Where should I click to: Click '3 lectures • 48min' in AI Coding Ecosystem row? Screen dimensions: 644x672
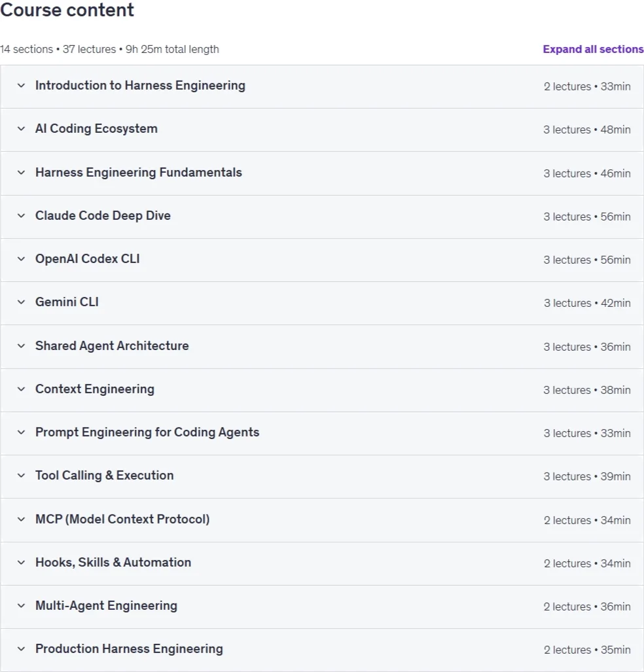587,130
